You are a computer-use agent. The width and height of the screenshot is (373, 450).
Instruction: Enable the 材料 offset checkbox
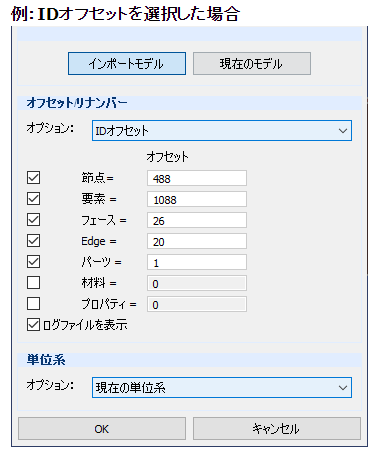coord(33,283)
